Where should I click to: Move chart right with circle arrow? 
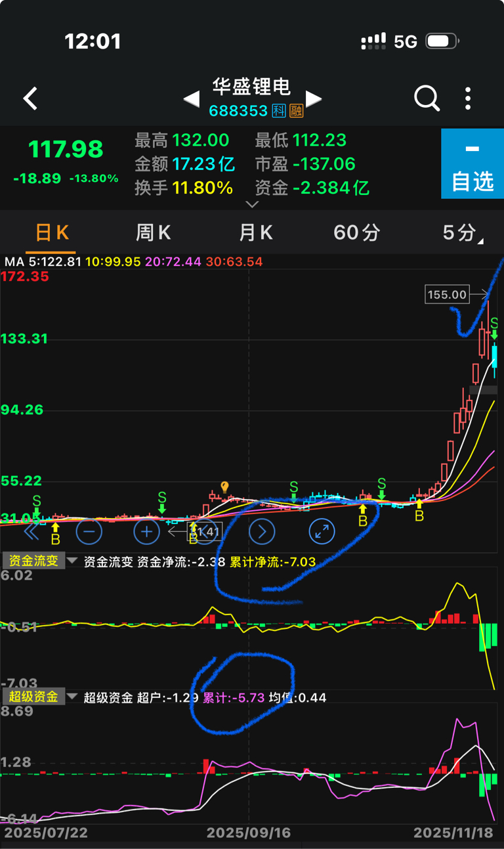262,531
